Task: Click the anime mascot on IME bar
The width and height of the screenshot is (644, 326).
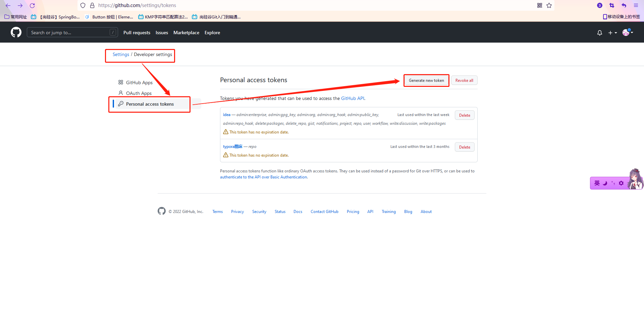Action: (635, 179)
